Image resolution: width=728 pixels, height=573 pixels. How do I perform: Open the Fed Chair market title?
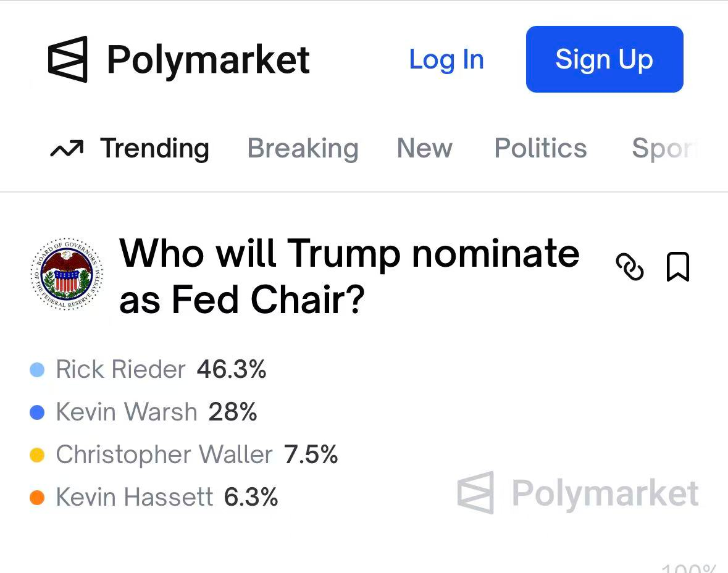tap(349, 276)
